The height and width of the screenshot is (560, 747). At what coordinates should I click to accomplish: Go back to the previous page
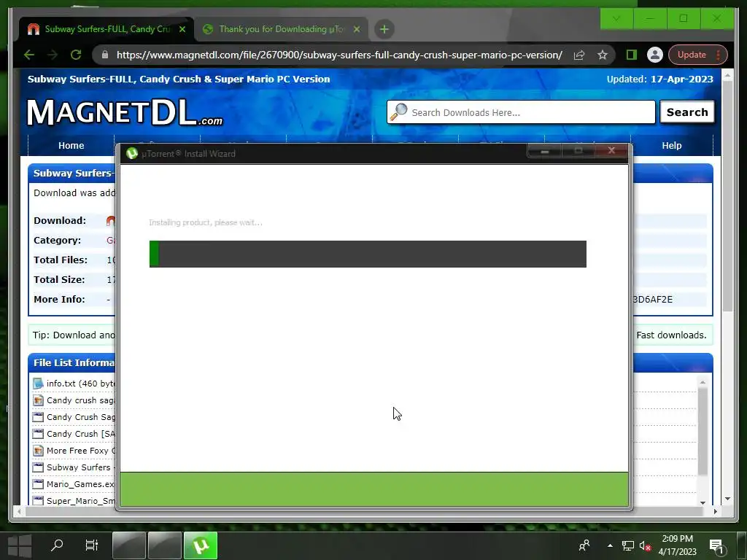(29, 55)
